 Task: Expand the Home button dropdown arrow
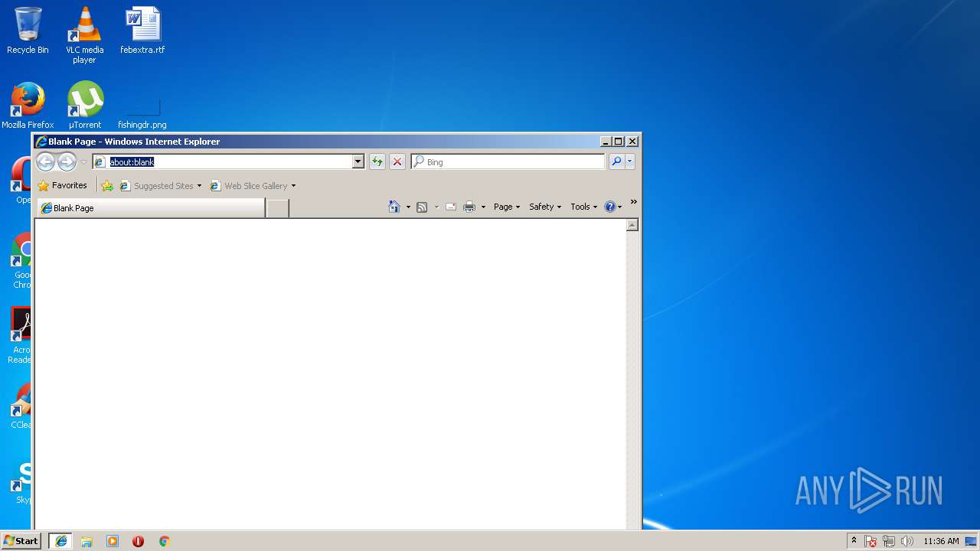click(408, 207)
